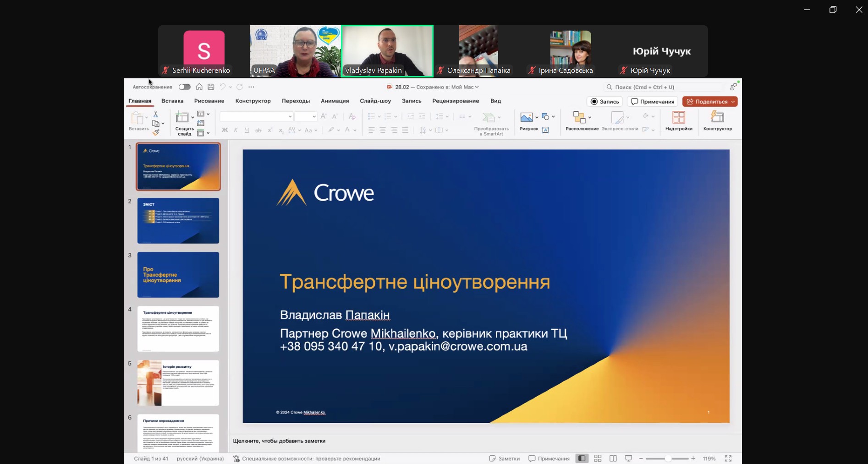The width and height of the screenshot is (868, 464).
Task: Click the collaboration people icon top right
Action: [x=734, y=86]
